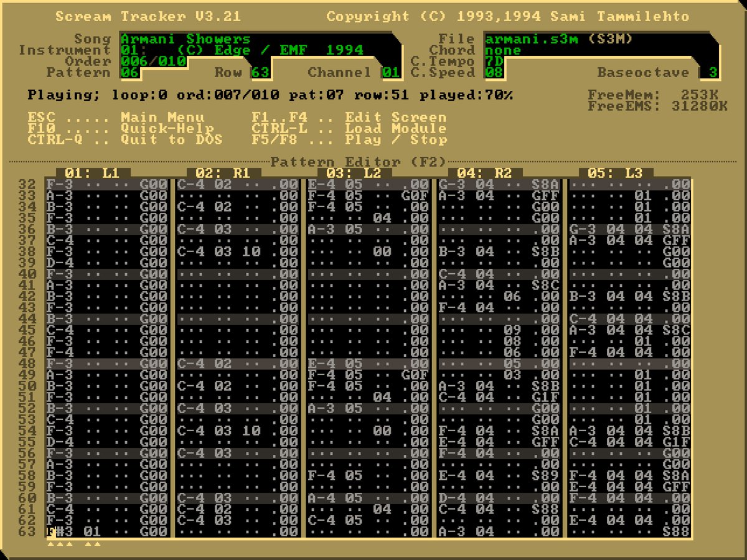Click note F-3 in row 32, channel 01
The width and height of the screenshot is (747, 560).
(x=60, y=184)
